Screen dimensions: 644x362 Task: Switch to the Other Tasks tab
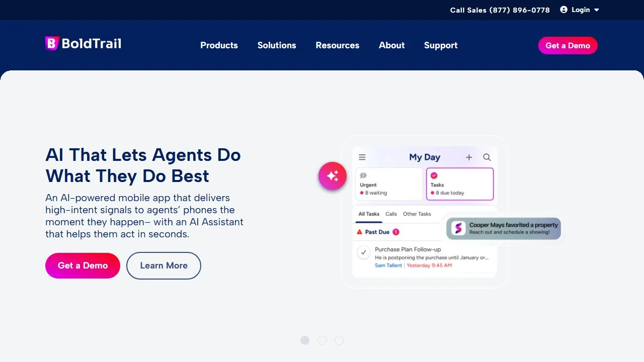(x=417, y=214)
